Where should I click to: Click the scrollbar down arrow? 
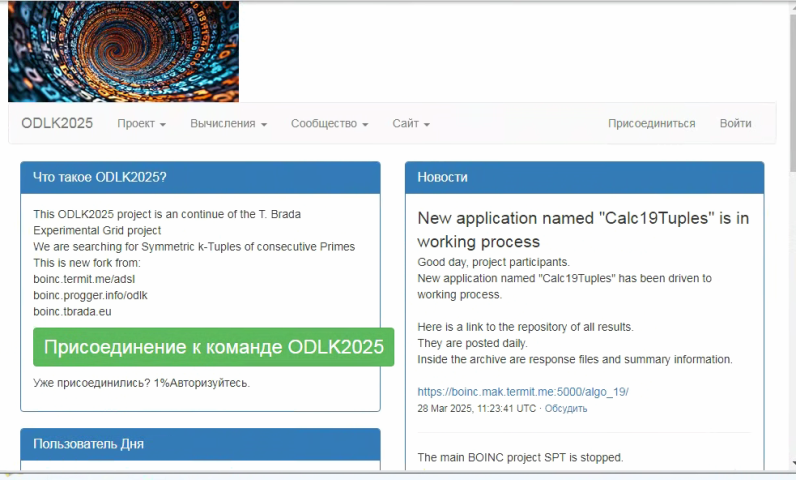[792, 463]
